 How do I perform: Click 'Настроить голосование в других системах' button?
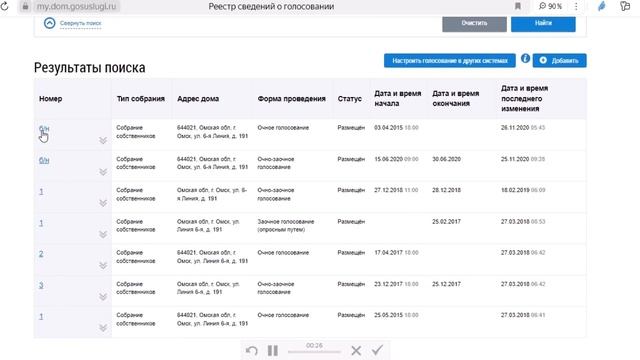(x=450, y=60)
